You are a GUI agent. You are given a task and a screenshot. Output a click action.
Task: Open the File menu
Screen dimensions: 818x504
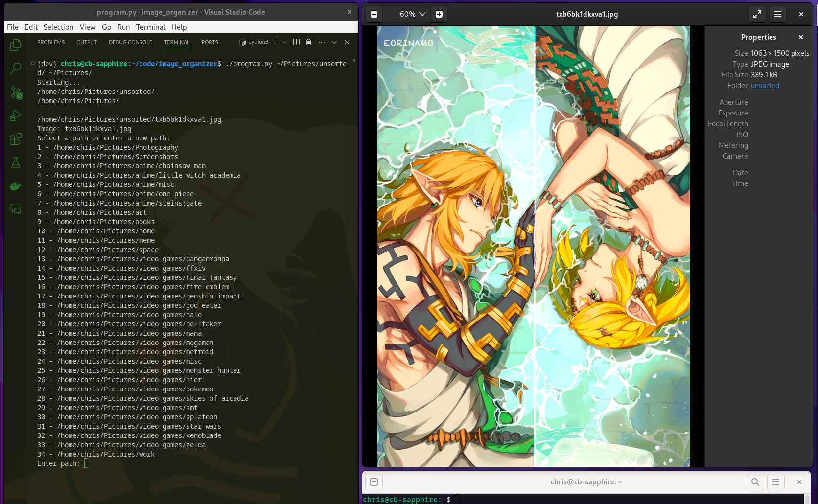click(13, 27)
